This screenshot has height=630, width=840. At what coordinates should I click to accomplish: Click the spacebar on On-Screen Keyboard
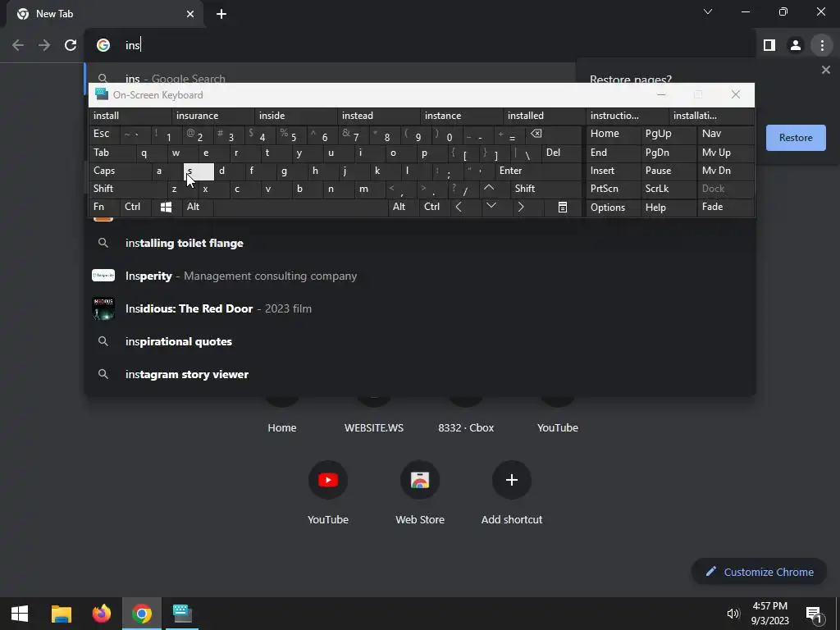tap(300, 208)
